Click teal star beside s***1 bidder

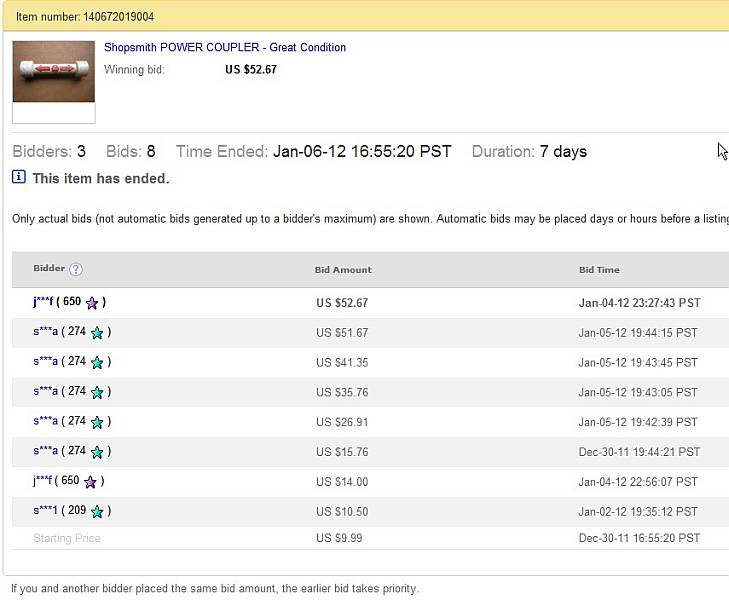97,512
